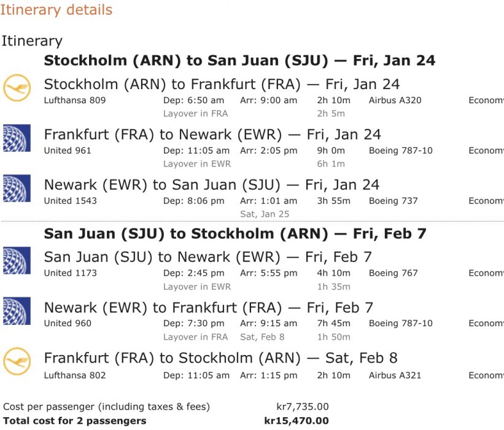504x430 pixels.
Task: Click the Boeing 787-10 aircraft on United 961
Action: pyautogui.click(x=400, y=150)
